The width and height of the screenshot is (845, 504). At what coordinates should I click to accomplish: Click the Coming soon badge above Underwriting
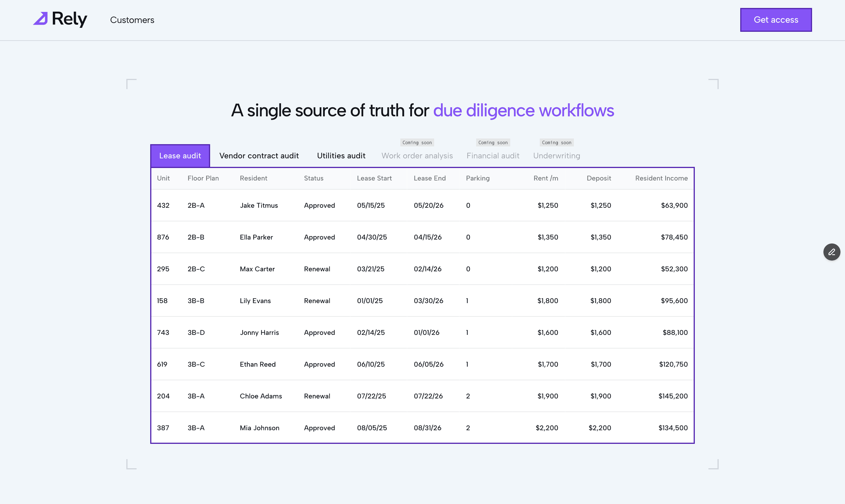coord(557,143)
